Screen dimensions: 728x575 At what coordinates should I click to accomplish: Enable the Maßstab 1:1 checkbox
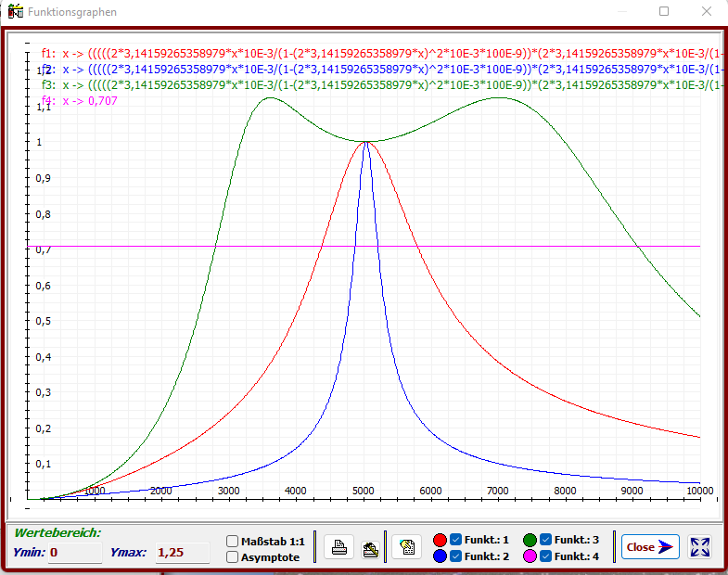233,542
